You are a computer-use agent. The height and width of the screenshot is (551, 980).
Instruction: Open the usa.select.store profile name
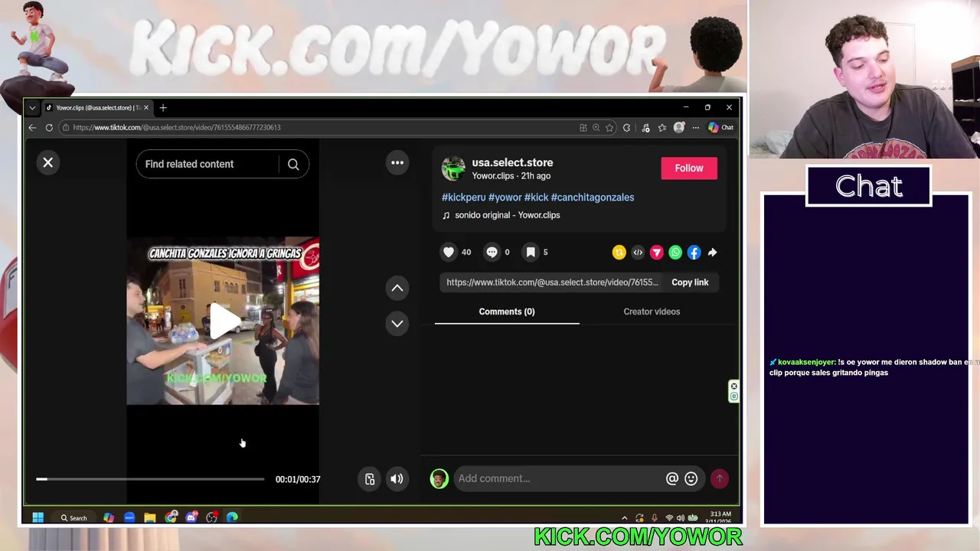(x=512, y=162)
